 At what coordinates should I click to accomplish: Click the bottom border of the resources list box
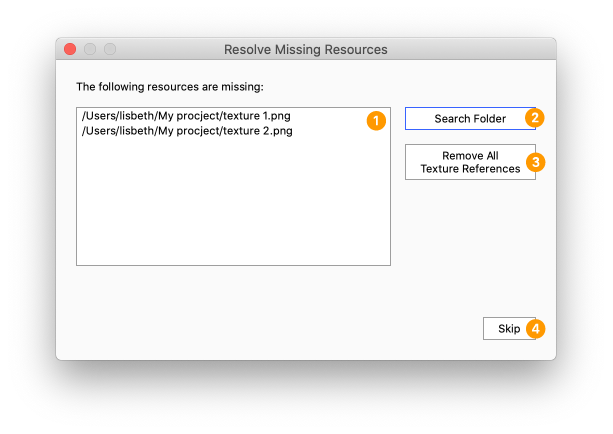233,265
